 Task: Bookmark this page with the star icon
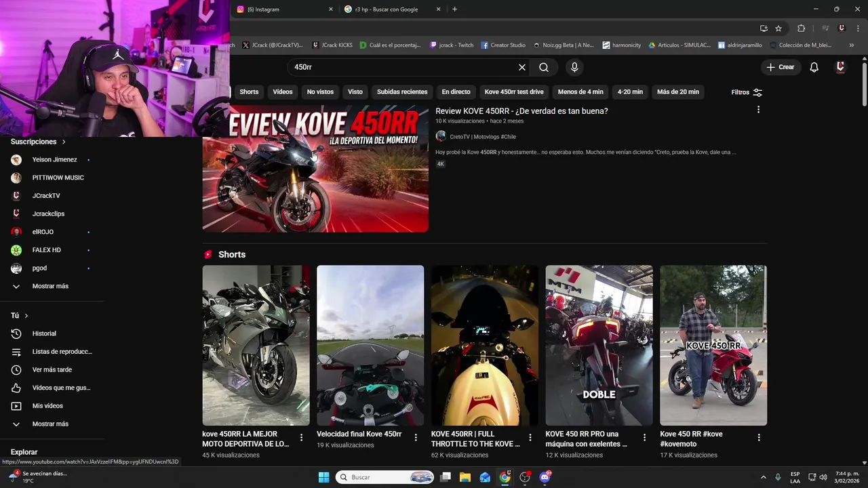point(778,28)
